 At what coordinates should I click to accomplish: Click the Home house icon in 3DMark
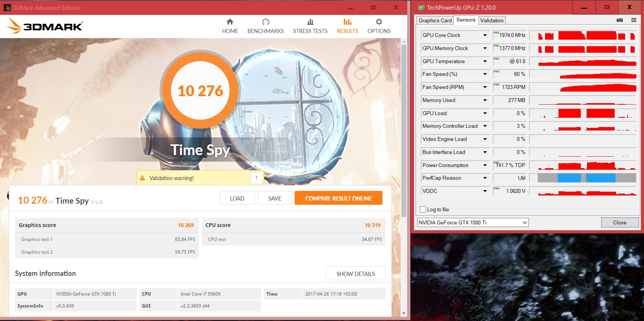[230, 22]
